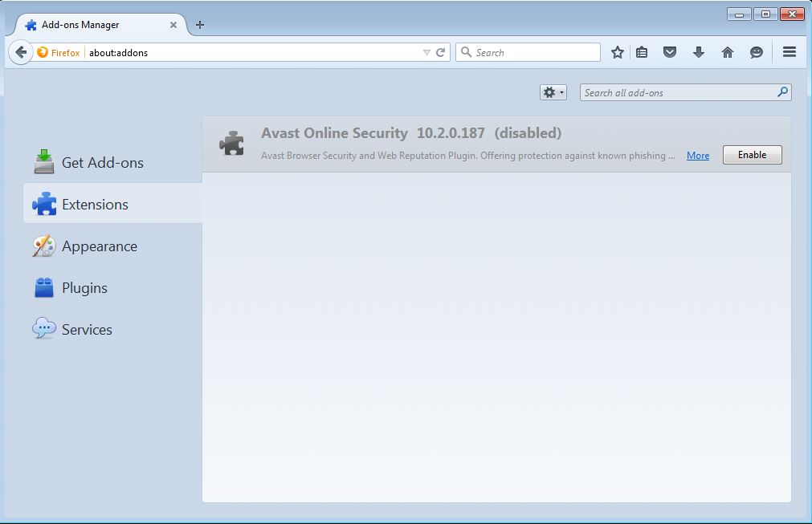Click the Search all add-ons field
Screen dimensions: 812x524
pyautogui.click(x=685, y=92)
